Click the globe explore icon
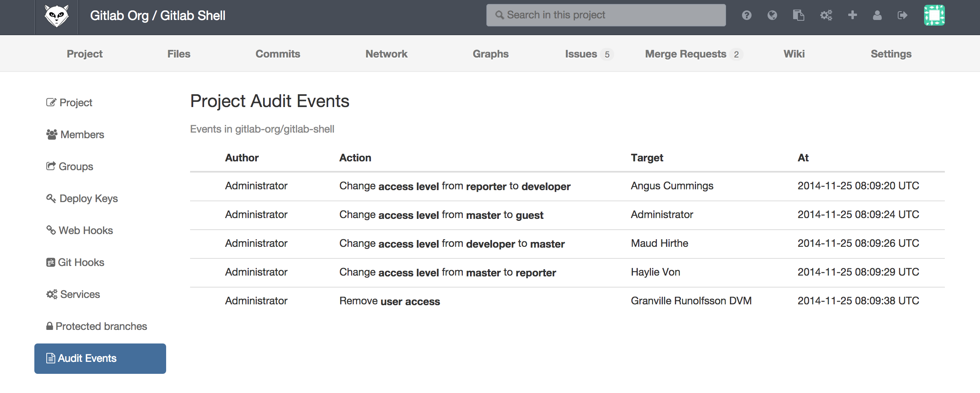Screen dimensions: 980x393 click(772, 15)
